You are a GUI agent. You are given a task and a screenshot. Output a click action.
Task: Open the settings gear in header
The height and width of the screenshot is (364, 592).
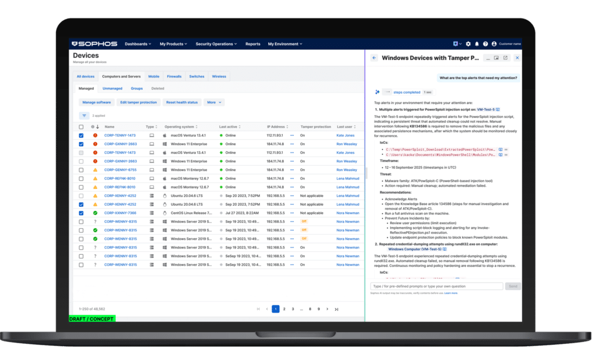click(x=468, y=44)
